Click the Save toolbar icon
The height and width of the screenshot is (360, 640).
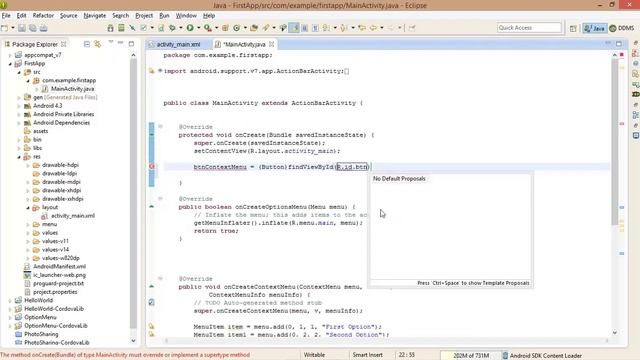(22, 28)
